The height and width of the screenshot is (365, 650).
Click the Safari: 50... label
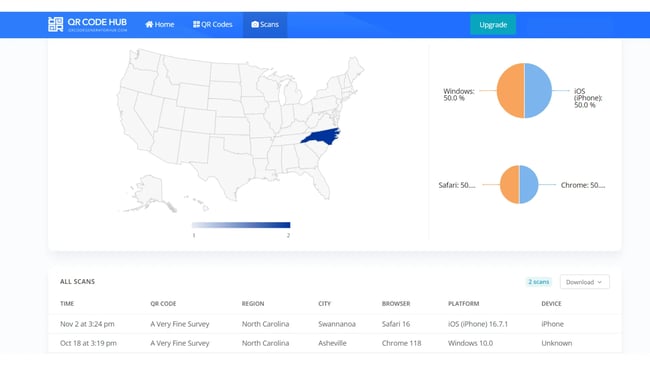point(457,185)
